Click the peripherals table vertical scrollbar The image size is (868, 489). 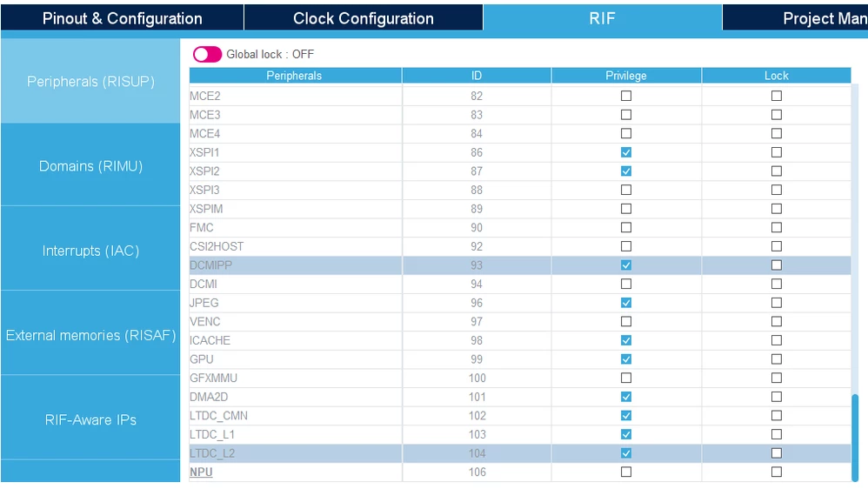855,438
